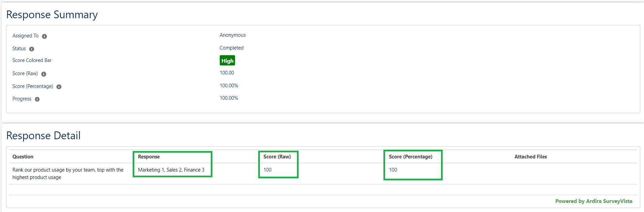Select the Attached Files column header
644x212 pixels.
point(531,157)
